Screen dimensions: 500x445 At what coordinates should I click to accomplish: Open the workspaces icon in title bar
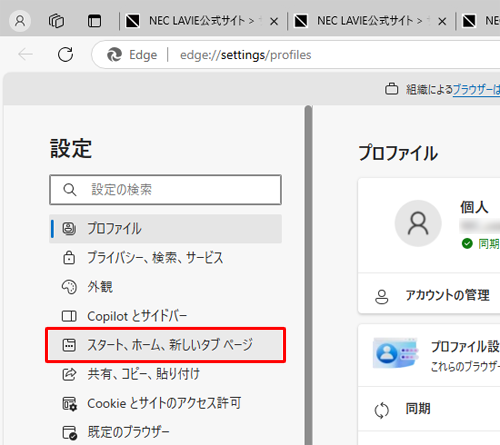tap(56, 21)
